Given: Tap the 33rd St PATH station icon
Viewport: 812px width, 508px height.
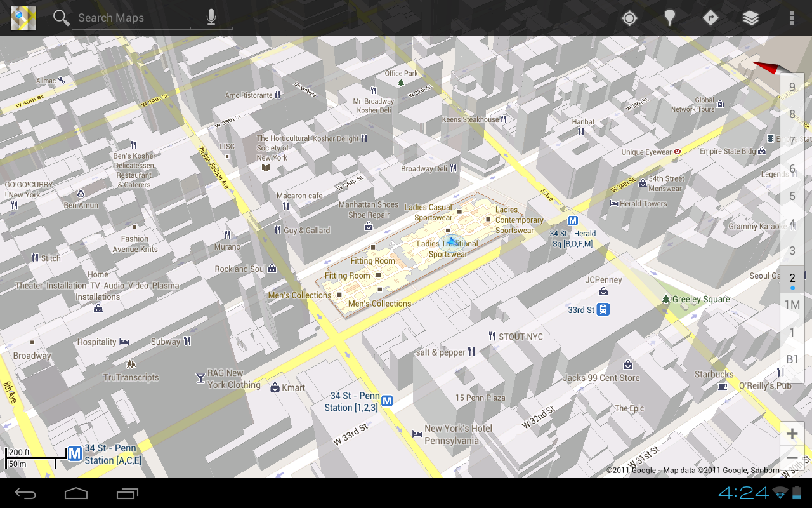Looking at the screenshot, I should point(603,309).
